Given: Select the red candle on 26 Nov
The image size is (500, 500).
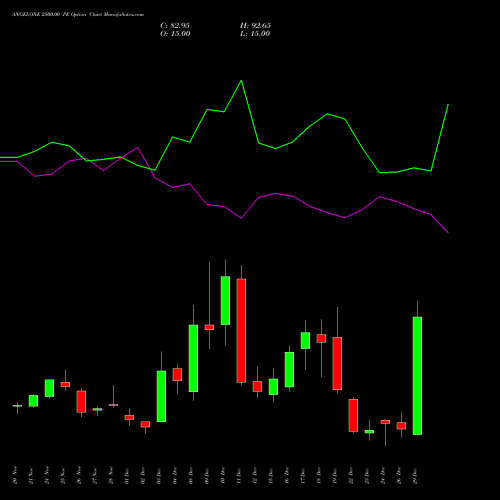Looking at the screenshot, I should coord(81,402).
